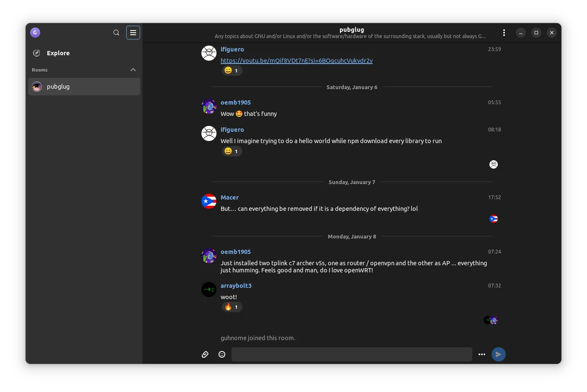Click the search rooms magnifier icon
This screenshot has width=587, height=392.
(x=116, y=33)
